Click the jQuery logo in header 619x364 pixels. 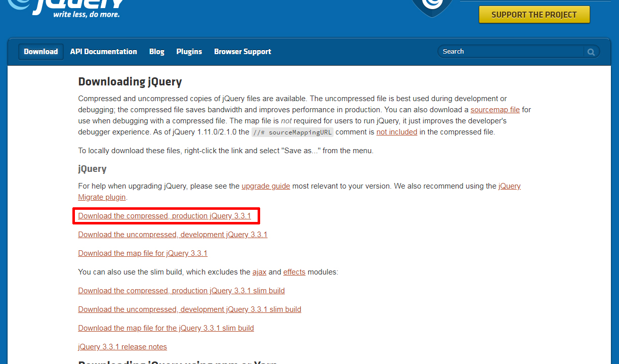(66, 9)
